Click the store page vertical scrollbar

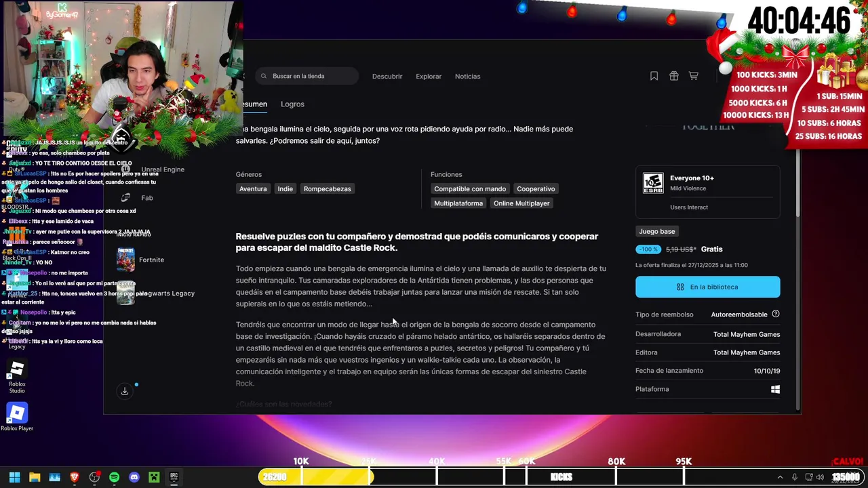[x=797, y=183]
